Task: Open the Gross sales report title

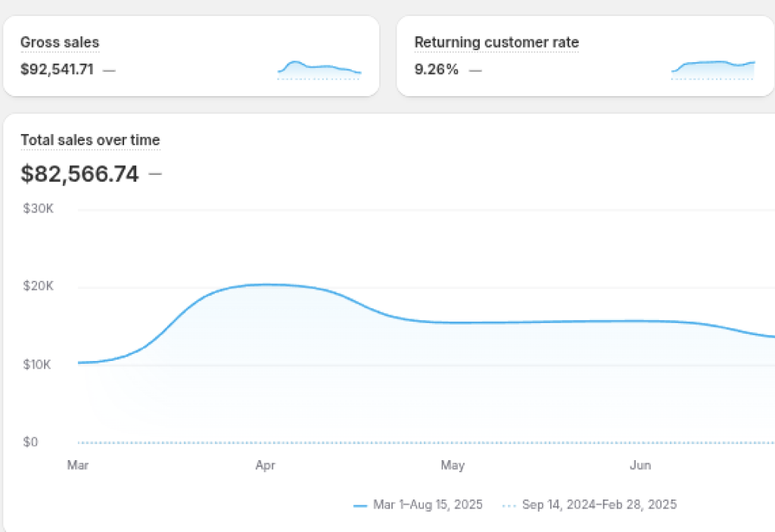Action: (60, 42)
